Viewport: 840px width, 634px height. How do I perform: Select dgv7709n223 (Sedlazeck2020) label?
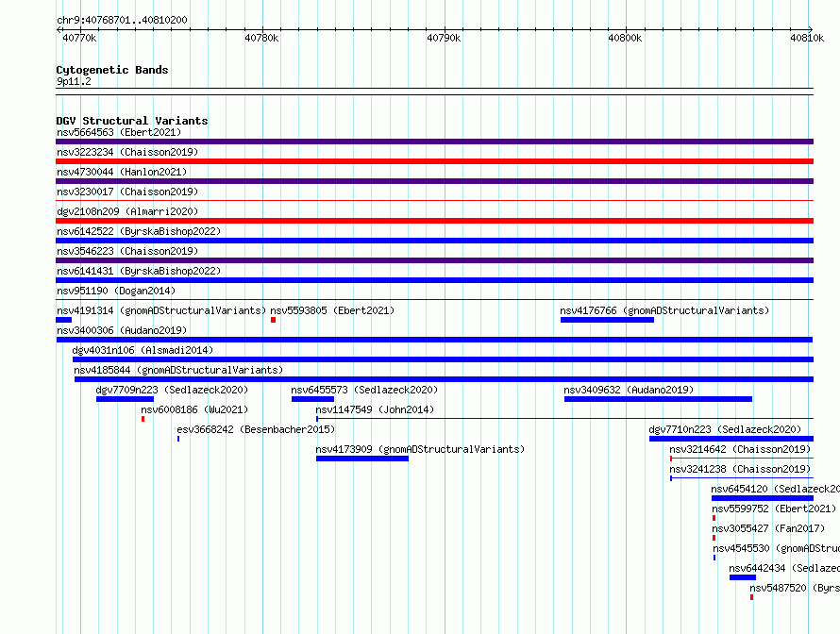pyautogui.click(x=172, y=390)
